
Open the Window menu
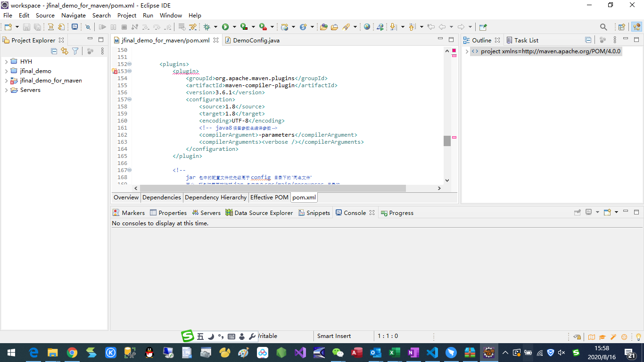[171, 15]
